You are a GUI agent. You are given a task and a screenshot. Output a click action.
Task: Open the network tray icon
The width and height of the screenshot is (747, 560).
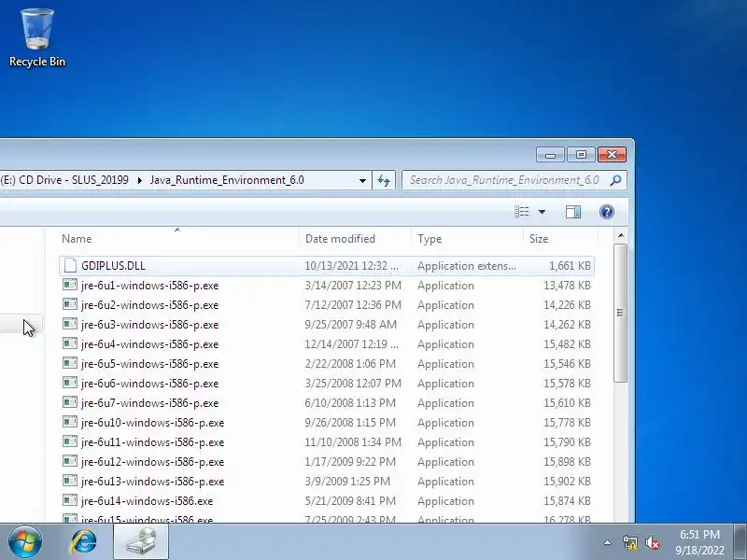tap(629, 542)
